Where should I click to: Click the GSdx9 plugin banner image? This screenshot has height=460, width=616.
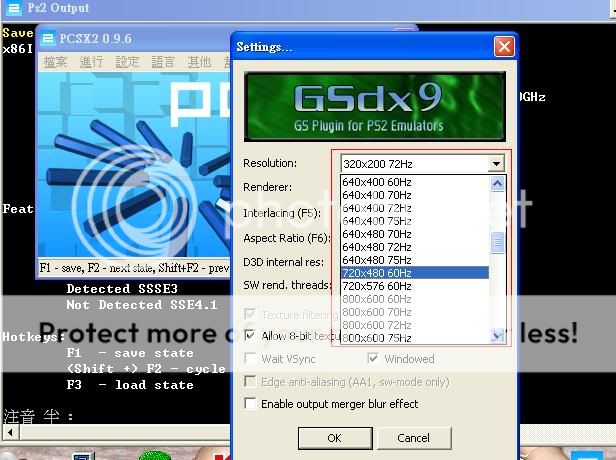tap(374, 106)
